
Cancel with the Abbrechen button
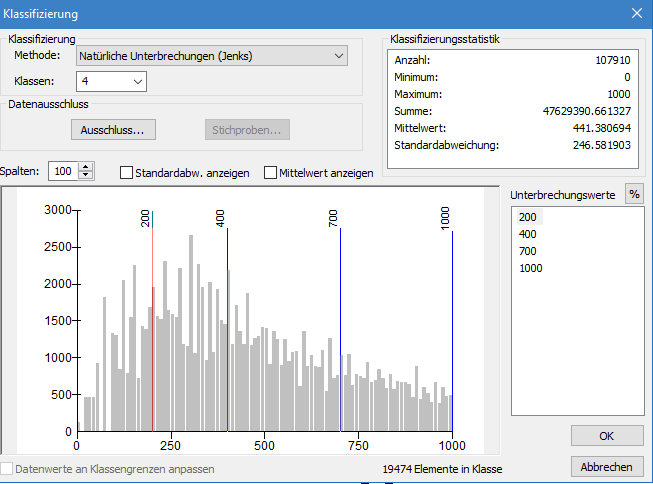[x=606, y=467]
